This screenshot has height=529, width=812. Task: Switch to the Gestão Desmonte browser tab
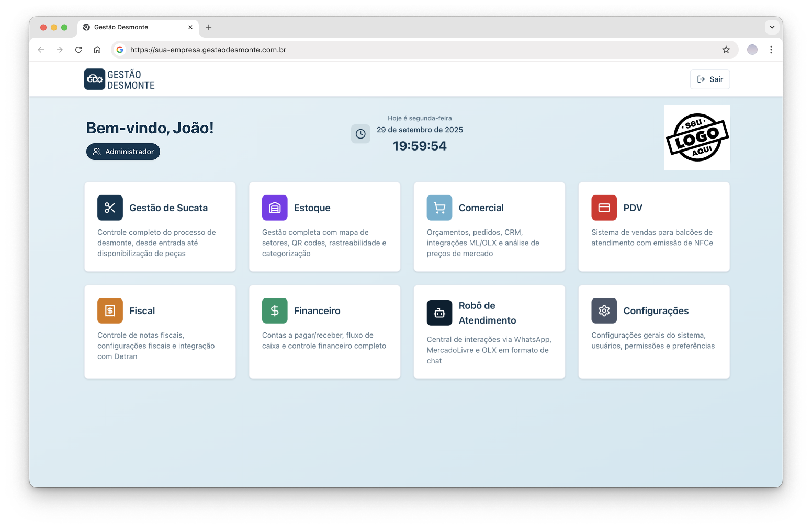136,27
